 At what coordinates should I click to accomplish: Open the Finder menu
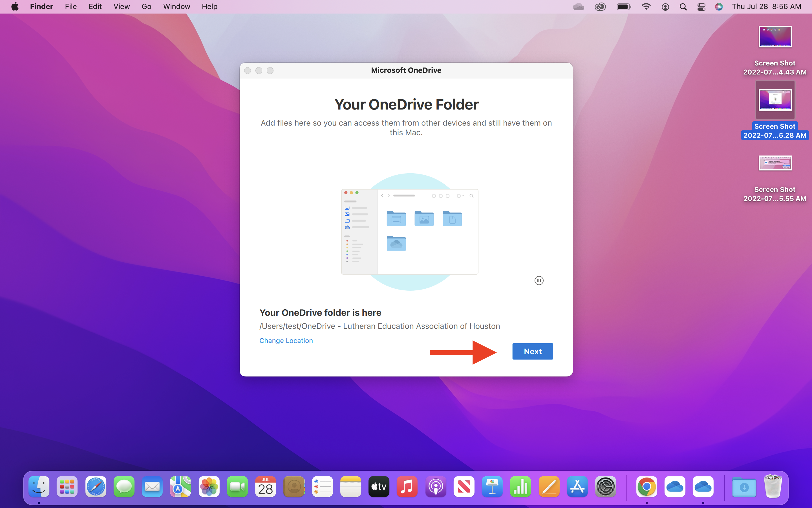pos(42,6)
